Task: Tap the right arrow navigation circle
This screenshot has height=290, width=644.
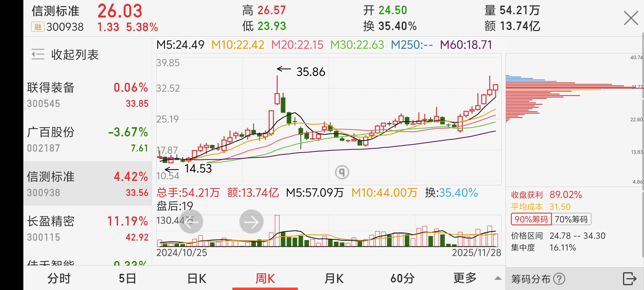Action: pos(251,222)
